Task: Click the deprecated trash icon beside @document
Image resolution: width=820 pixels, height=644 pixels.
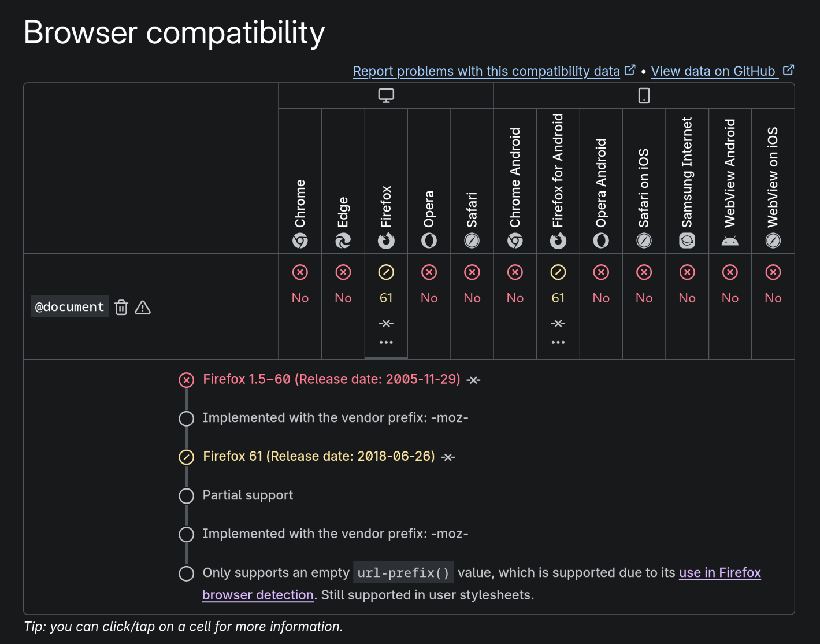Action: (x=121, y=308)
